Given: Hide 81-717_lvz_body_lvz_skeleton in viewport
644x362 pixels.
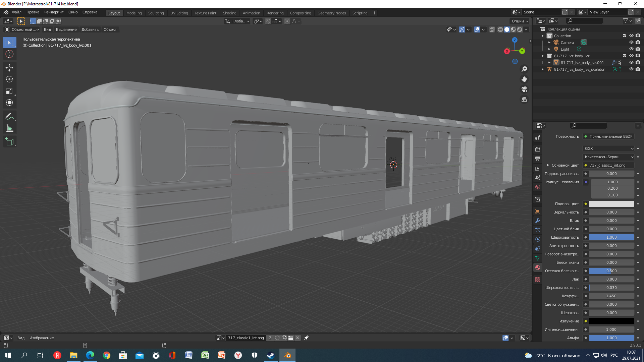Looking at the screenshot, I should tap(631, 69).
